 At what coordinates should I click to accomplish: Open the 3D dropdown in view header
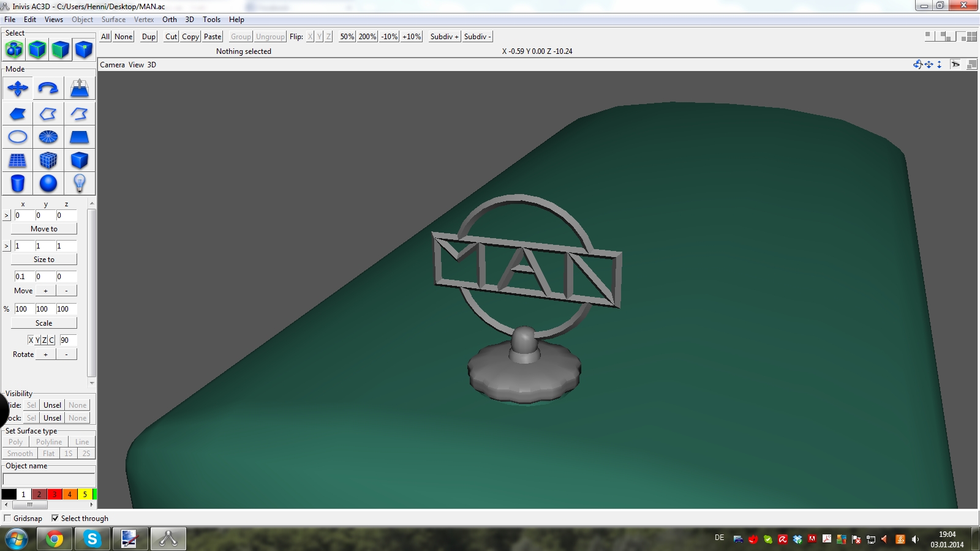(x=151, y=65)
